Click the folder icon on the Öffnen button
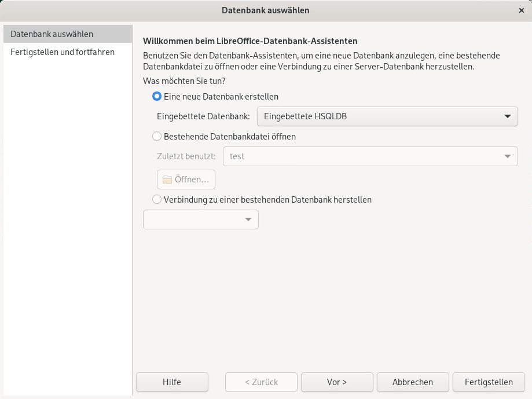 (x=167, y=180)
